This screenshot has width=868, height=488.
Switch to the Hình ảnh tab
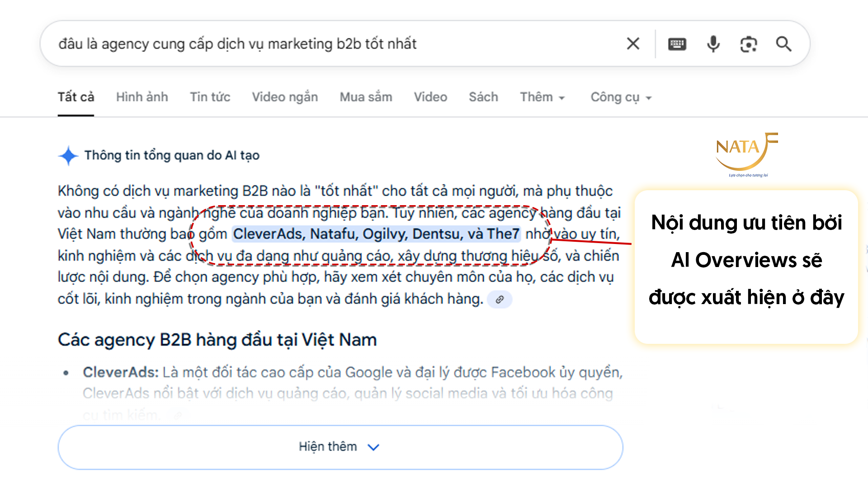tap(142, 97)
